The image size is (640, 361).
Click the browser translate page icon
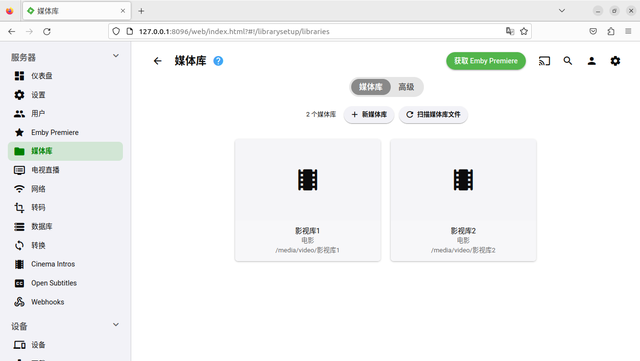coord(510,31)
